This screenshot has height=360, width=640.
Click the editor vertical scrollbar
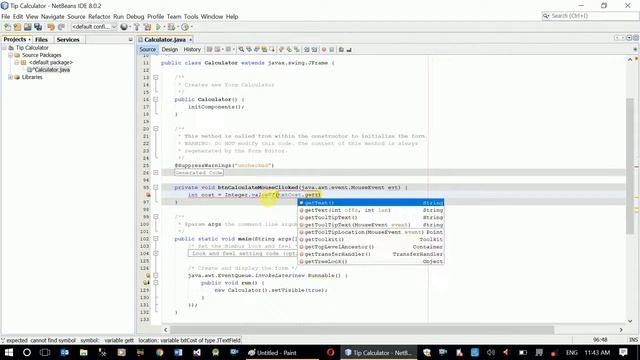630,165
